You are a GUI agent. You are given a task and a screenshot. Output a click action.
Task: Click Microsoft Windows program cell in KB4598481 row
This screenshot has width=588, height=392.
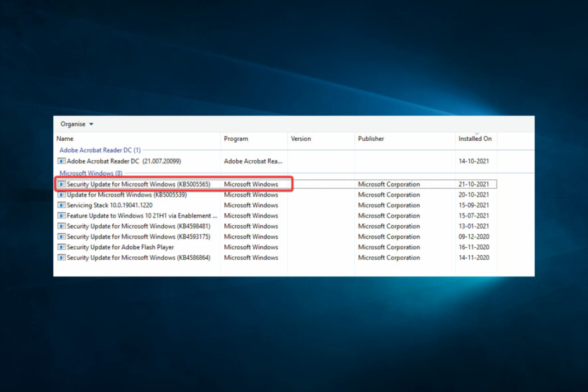(251, 227)
